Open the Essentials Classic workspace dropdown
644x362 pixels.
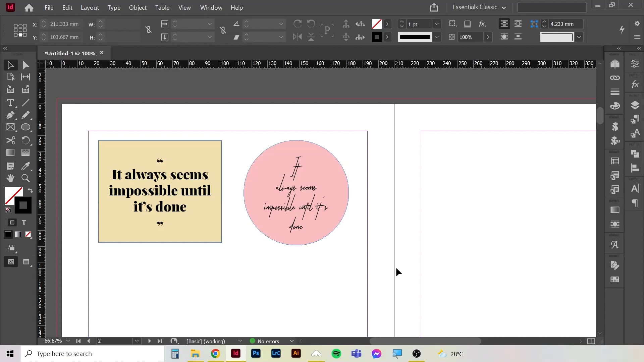pyautogui.click(x=479, y=7)
